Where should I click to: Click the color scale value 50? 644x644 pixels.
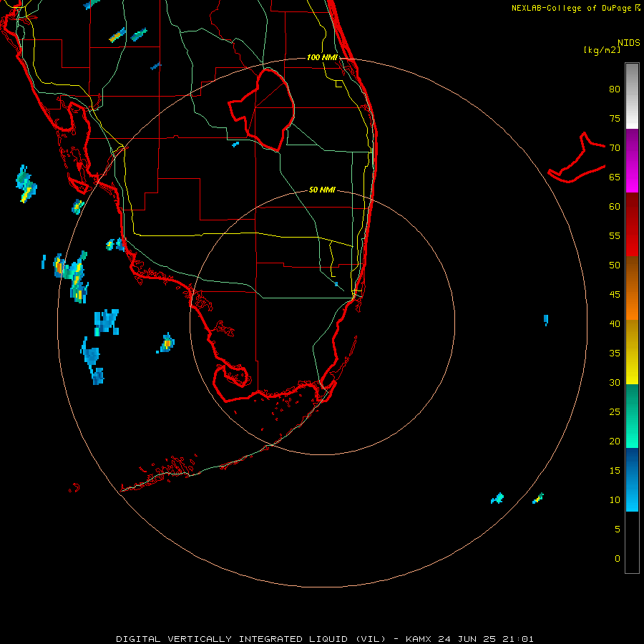[615, 265]
